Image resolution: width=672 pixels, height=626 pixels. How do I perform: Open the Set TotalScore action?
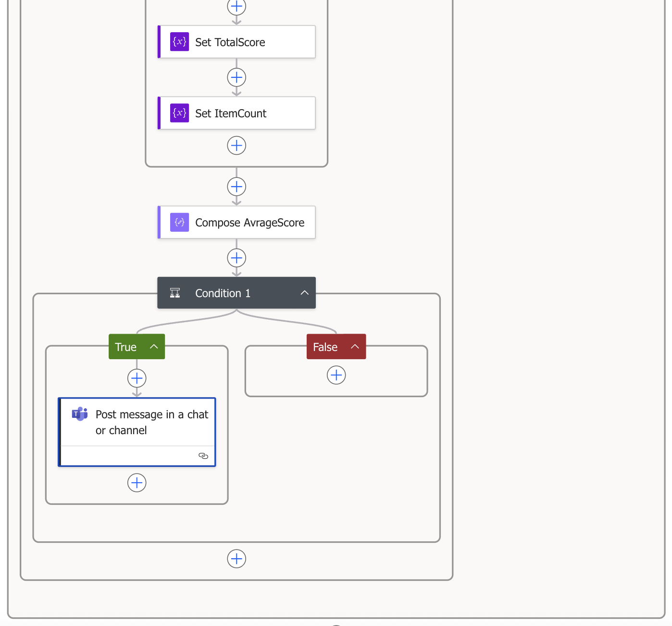(230, 42)
